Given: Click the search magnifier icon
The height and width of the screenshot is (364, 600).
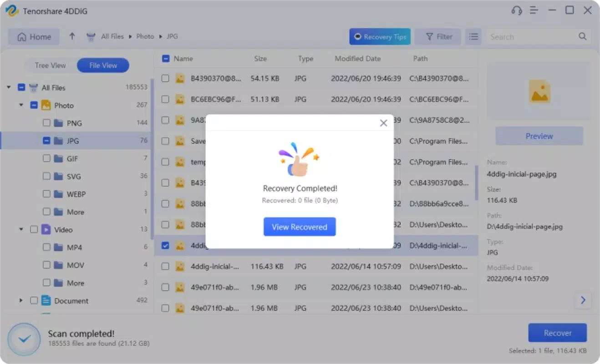Looking at the screenshot, I should [x=583, y=36].
